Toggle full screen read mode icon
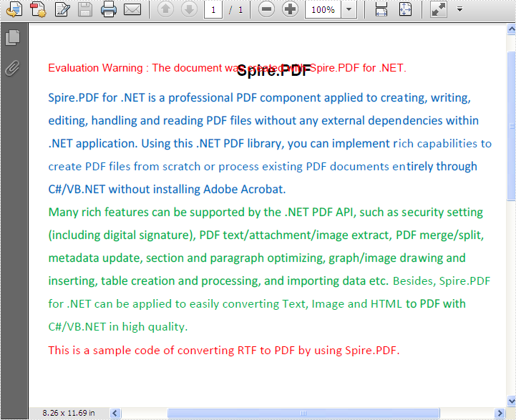Viewport: 516px width, 420px height. (x=439, y=9)
